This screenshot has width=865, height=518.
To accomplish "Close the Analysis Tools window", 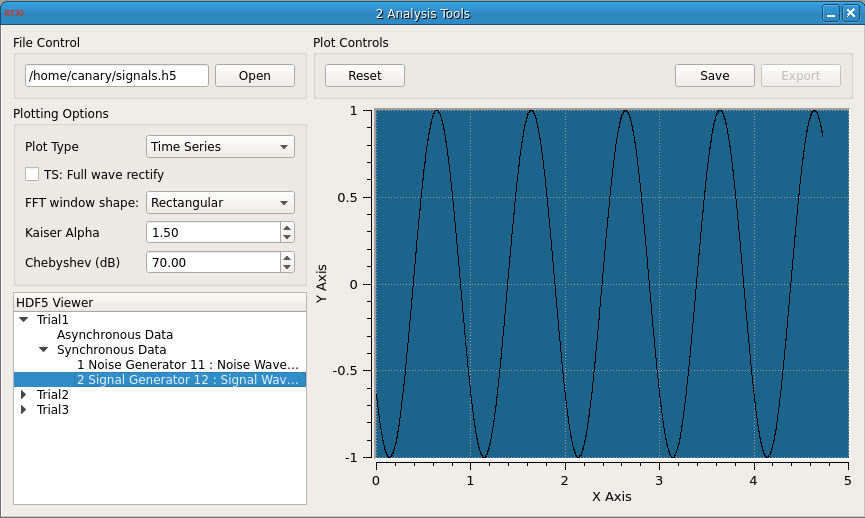I will coord(851,13).
